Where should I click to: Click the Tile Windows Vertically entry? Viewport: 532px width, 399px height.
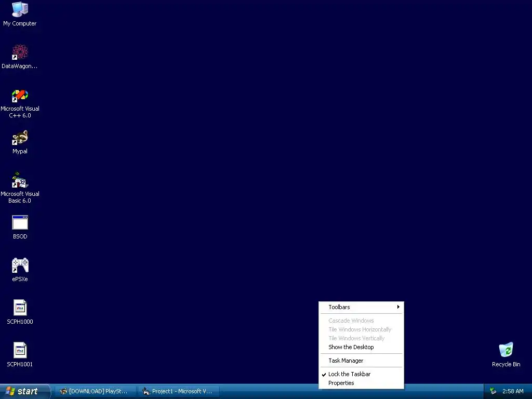362,338
